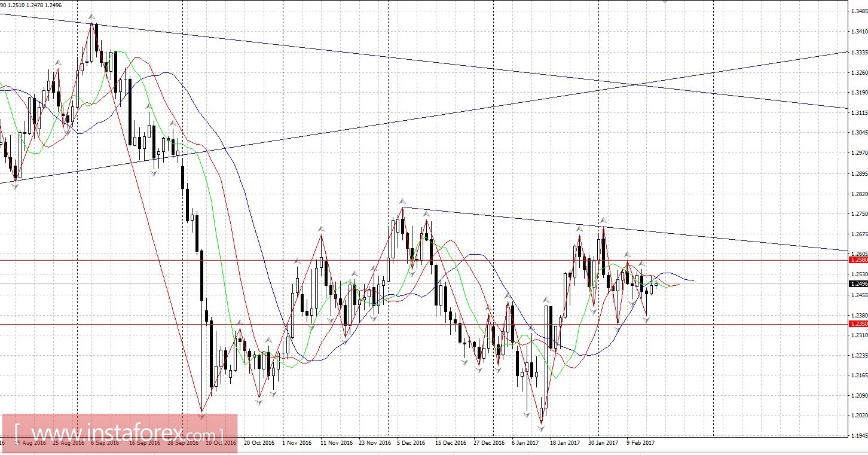Select the 1 Nov 2016 date label
Image resolution: width=868 pixels, height=455 pixels.
(x=297, y=444)
